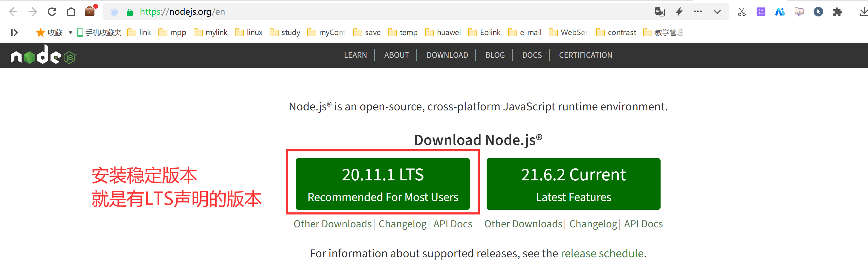
Task: Open Changelog link under Current button
Action: (593, 224)
